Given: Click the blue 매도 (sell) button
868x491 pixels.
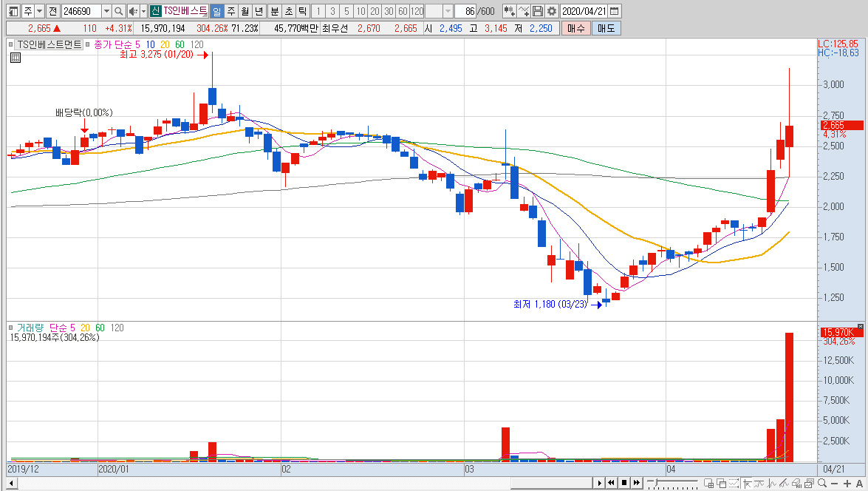Looking at the screenshot, I should 606,28.
